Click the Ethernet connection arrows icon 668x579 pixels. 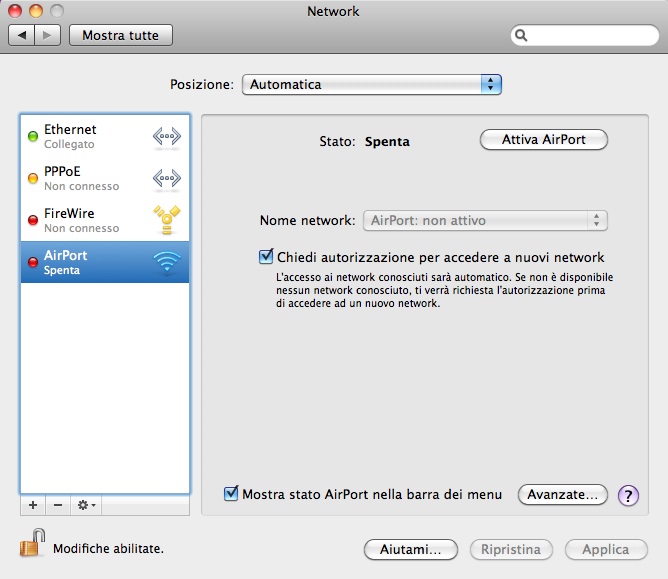167,136
